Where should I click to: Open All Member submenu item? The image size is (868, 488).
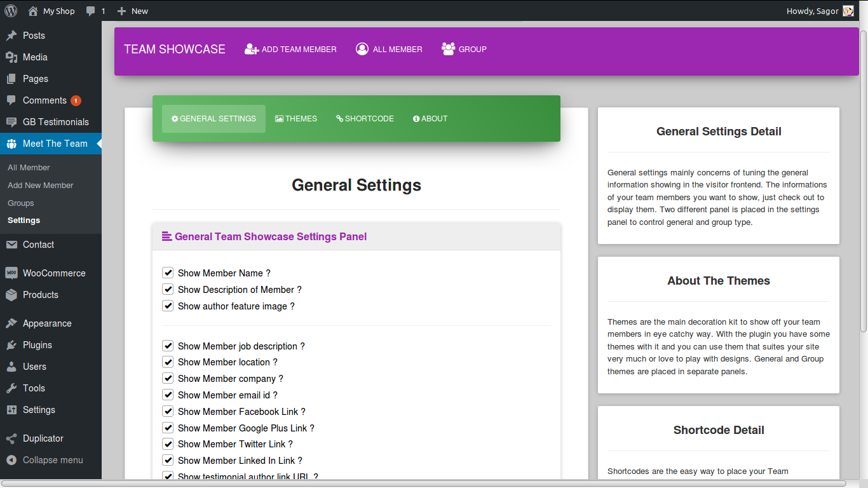29,168
